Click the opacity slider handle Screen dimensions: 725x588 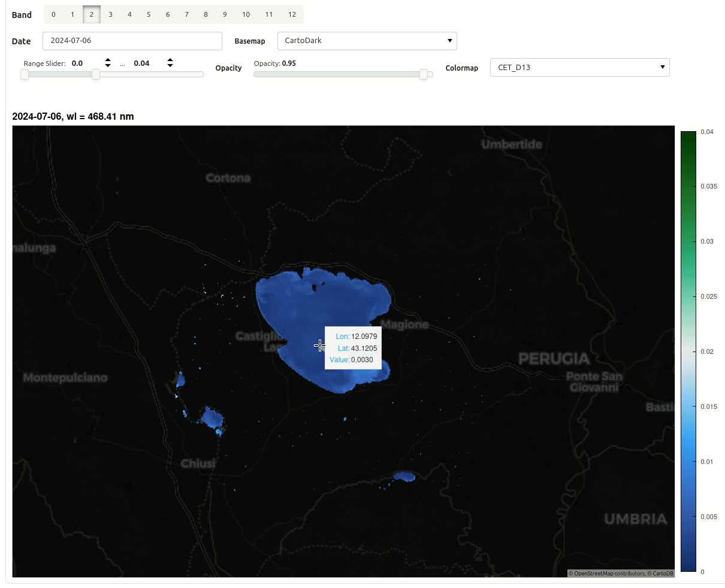(x=424, y=74)
